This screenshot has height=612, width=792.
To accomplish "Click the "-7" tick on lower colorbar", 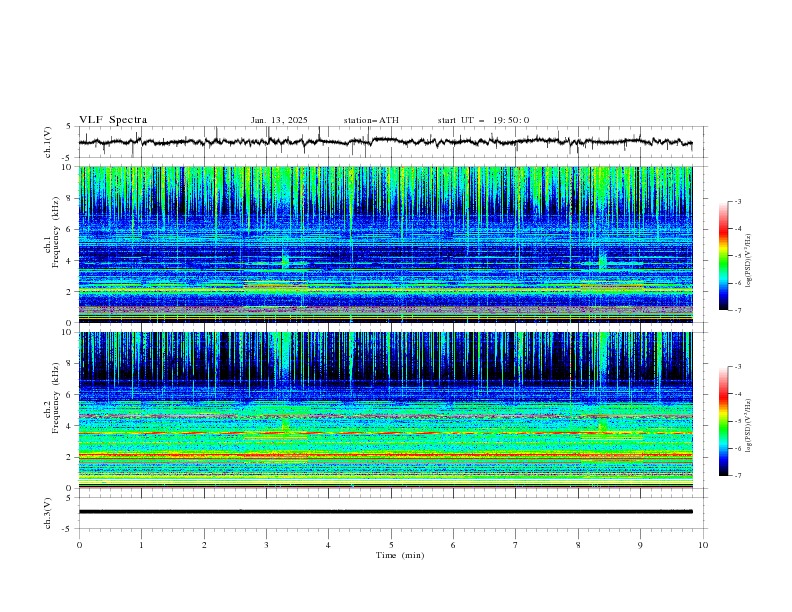I will click(737, 476).
